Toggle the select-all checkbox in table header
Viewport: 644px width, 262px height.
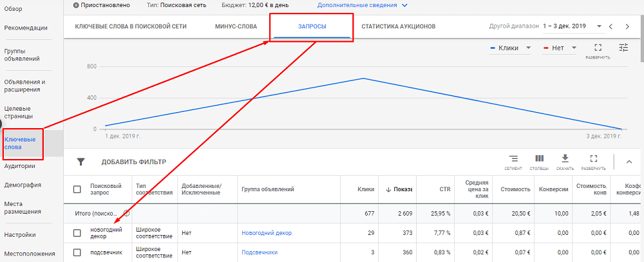(77, 189)
